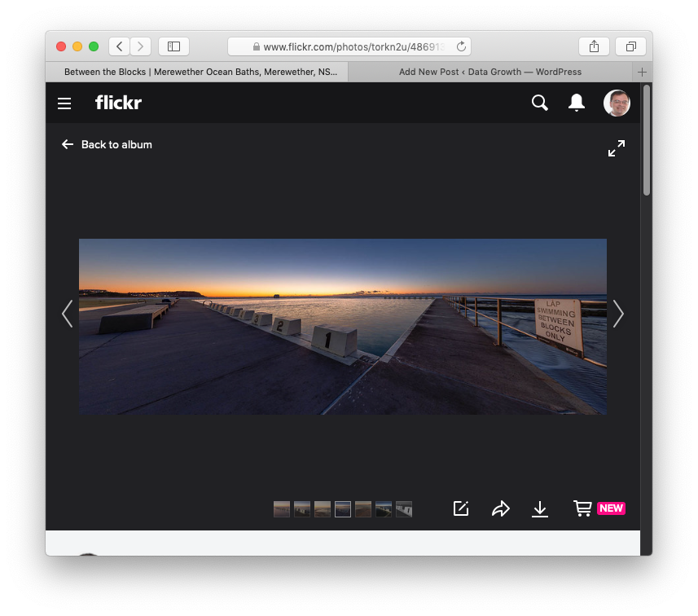Select the first thumbnail in filmstrip
698x616 pixels.
coord(282,509)
